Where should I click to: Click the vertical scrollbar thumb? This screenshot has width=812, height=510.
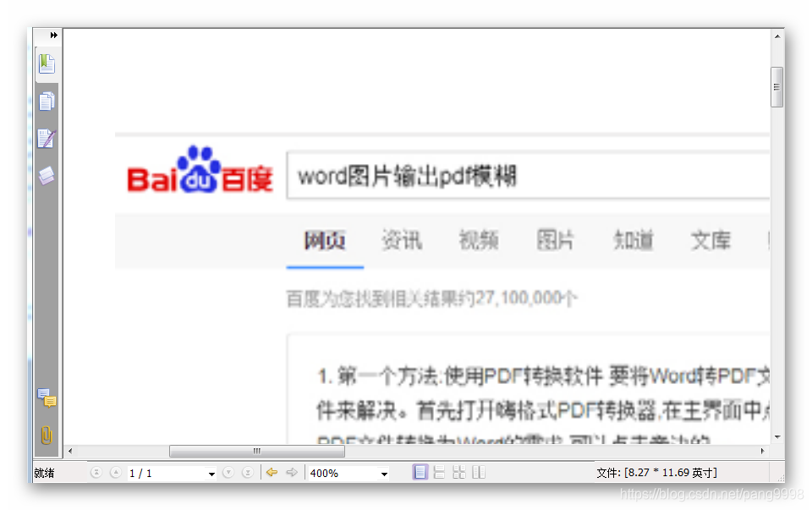click(x=776, y=87)
